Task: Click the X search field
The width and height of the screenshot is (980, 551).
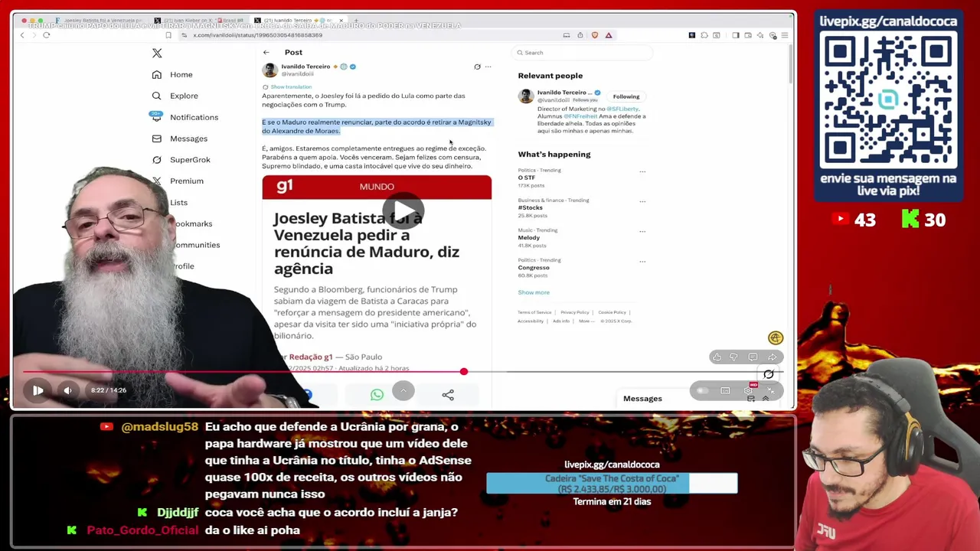Action: [x=582, y=53]
